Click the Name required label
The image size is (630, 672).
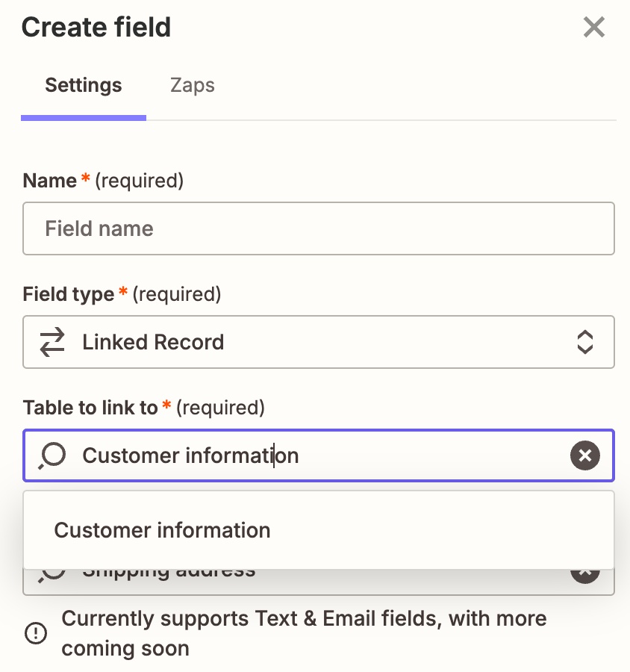103,181
